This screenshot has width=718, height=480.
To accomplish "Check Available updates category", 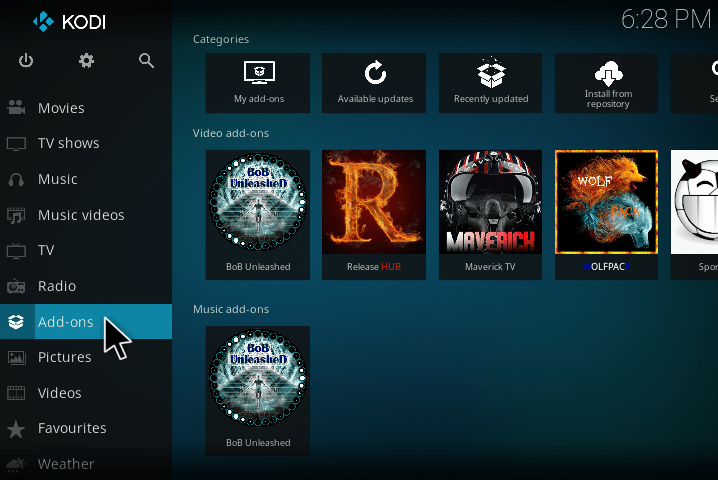I will click(x=374, y=83).
